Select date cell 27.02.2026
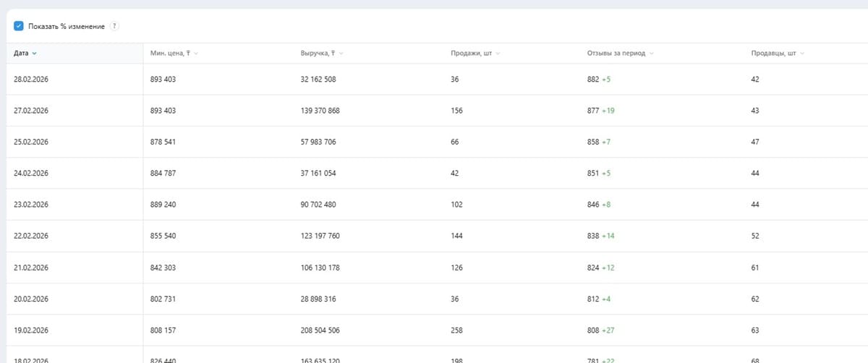This screenshot has height=363, width=868. click(x=31, y=111)
